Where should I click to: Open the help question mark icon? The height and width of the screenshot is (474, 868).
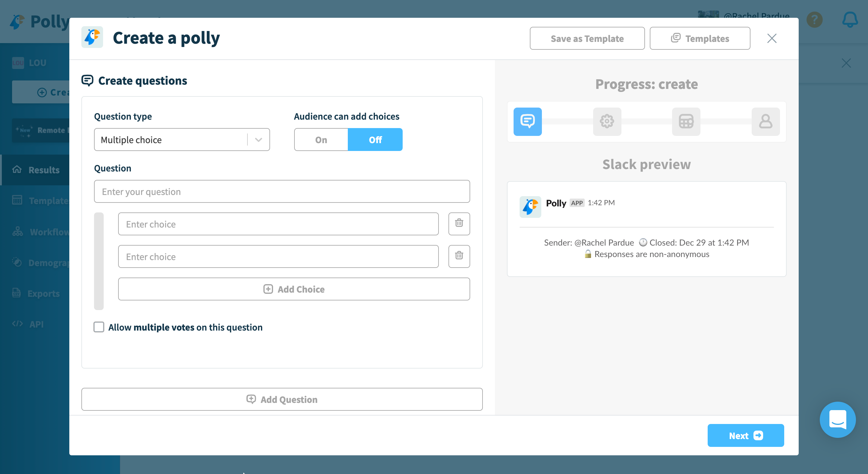(814, 20)
